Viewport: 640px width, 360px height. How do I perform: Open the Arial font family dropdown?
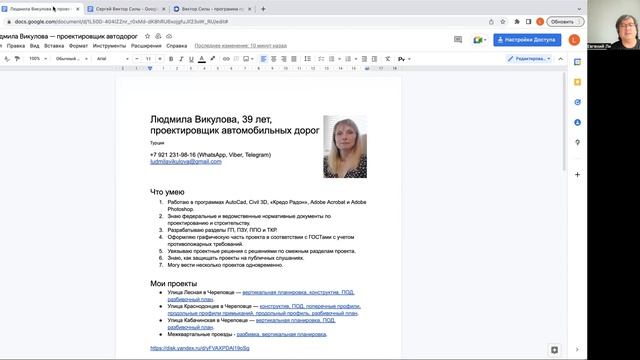[x=113, y=59]
